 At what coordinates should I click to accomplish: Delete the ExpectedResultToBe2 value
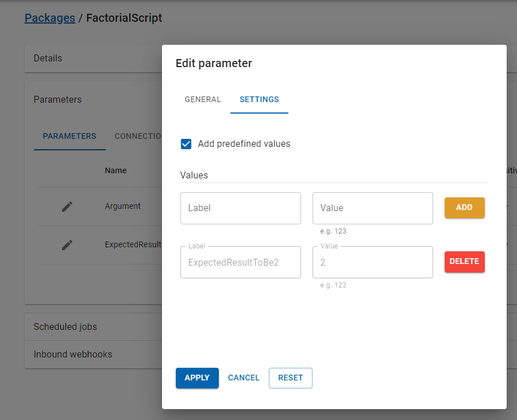(464, 262)
